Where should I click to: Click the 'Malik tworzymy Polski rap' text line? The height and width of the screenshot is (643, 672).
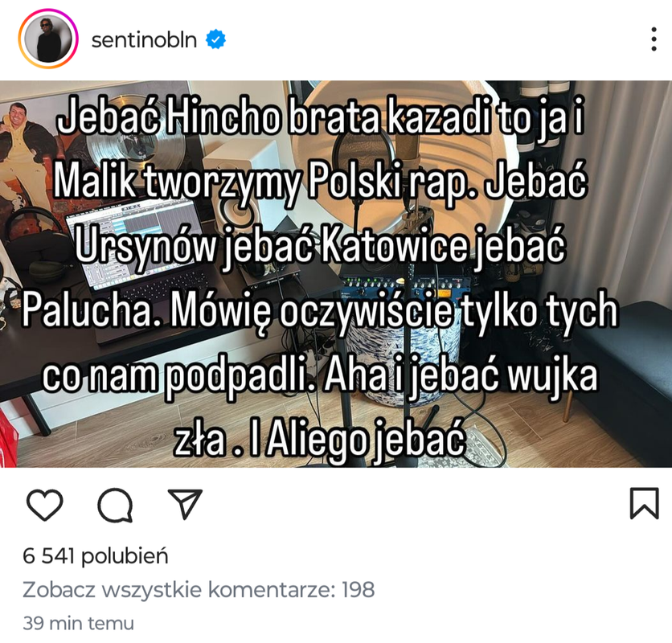pos(266,181)
